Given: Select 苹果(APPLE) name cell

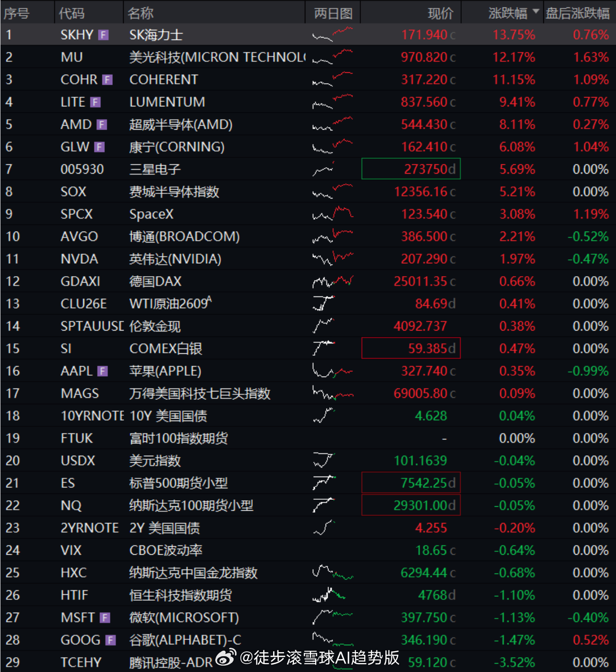Looking at the screenshot, I should (165, 371).
